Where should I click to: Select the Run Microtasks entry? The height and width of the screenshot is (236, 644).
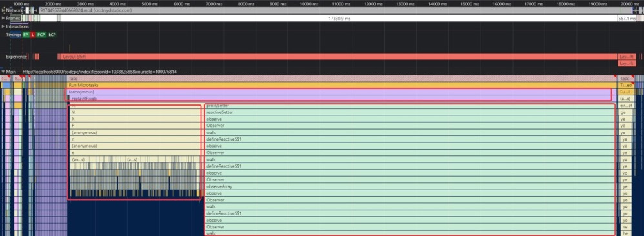342,85
